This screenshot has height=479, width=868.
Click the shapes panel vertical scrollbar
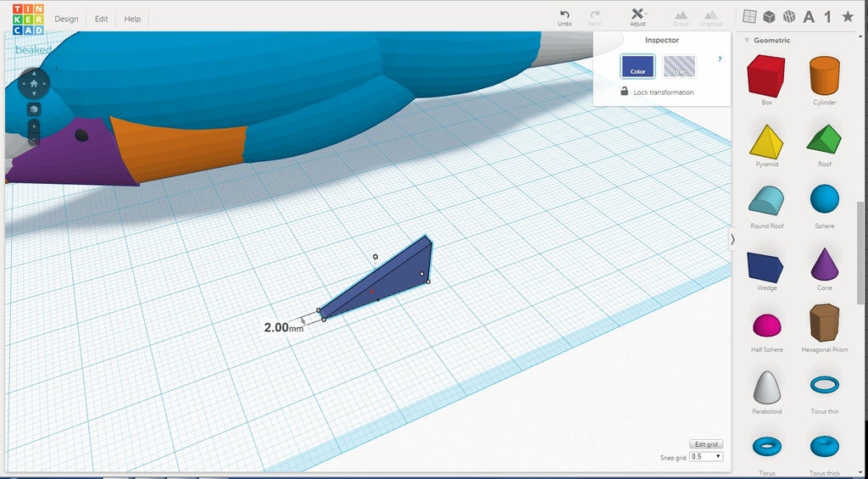coord(860,253)
